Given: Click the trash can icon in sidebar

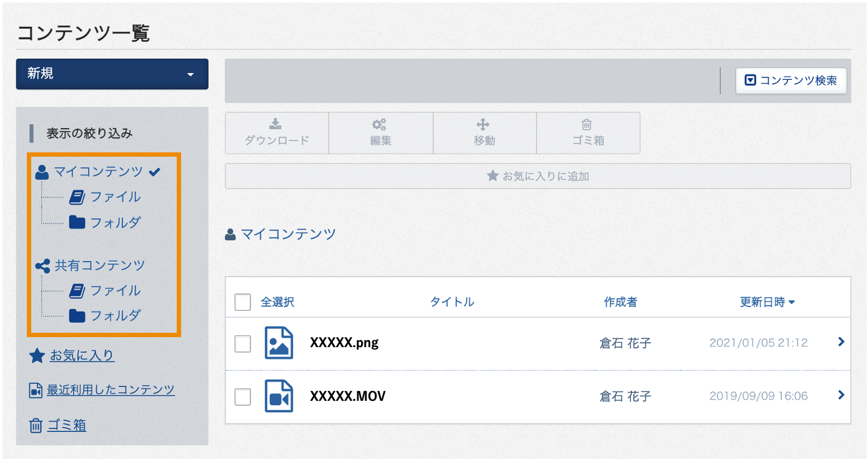Looking at the screenshot, I should click(36, 426).
